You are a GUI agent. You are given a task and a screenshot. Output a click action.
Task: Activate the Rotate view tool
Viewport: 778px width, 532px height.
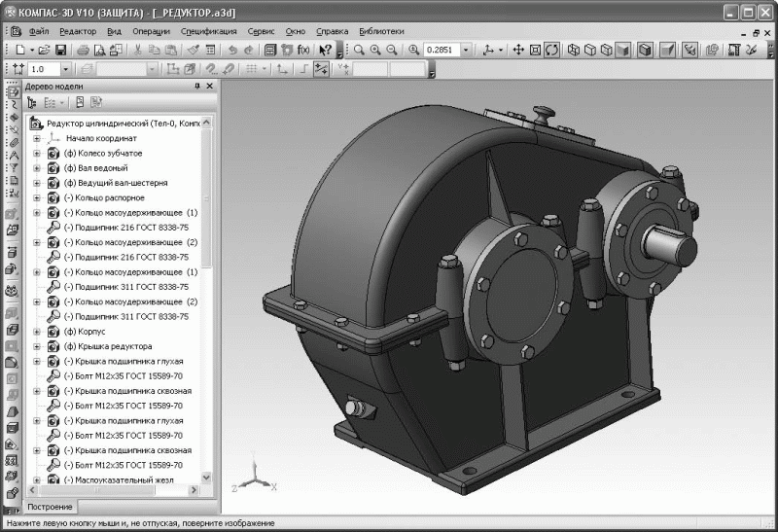coord(552,50)
